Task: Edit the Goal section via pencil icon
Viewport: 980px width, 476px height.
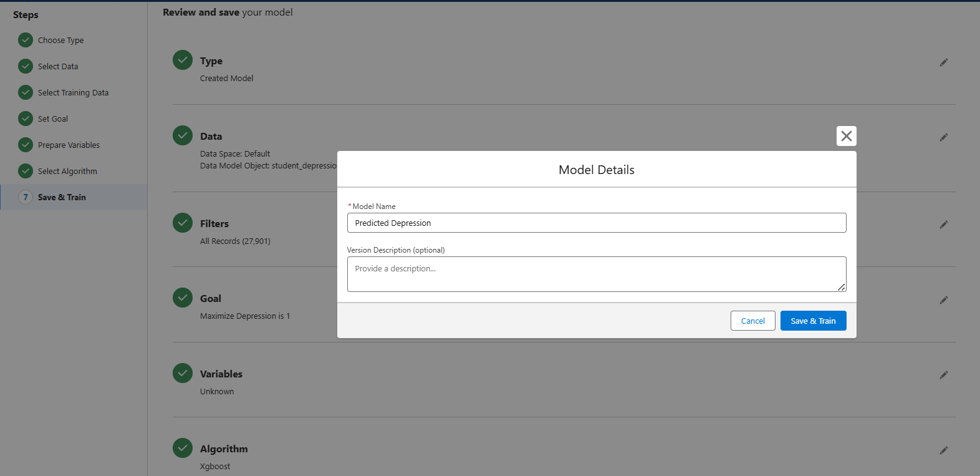Action: (943, 300)
